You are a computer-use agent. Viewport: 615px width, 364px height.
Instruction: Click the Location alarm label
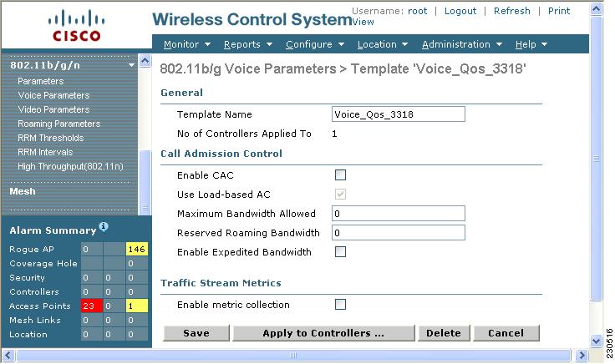point(28,334)
